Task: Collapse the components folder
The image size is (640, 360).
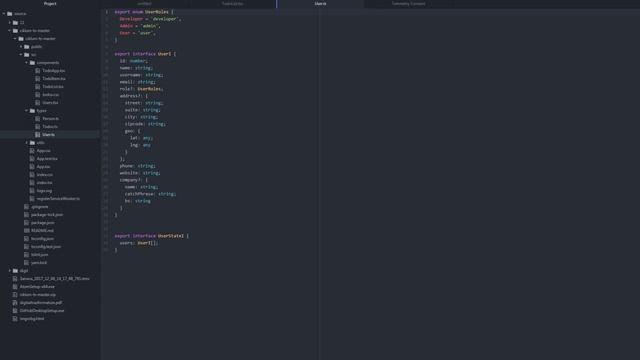Action: coord(27,62)
